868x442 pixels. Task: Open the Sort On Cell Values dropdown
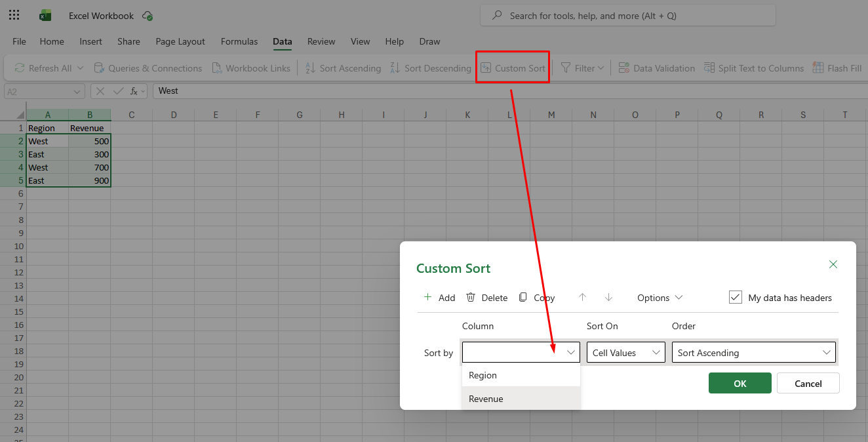(626, 352)
